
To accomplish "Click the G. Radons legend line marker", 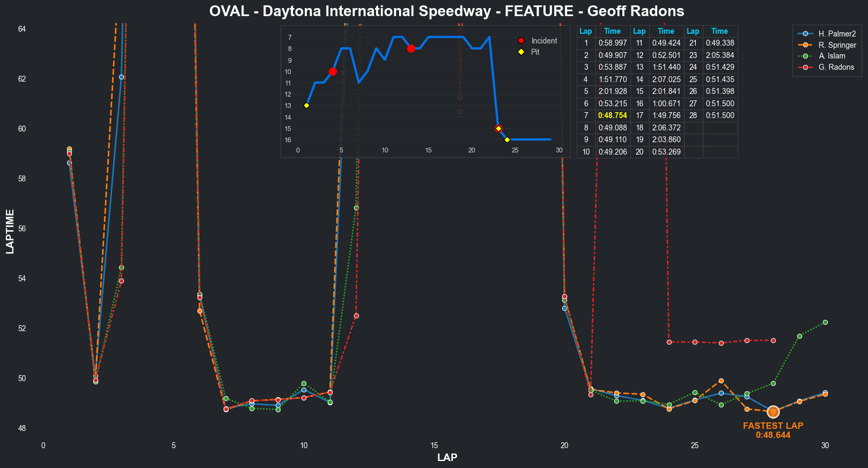I will click(x=805, y=67).
